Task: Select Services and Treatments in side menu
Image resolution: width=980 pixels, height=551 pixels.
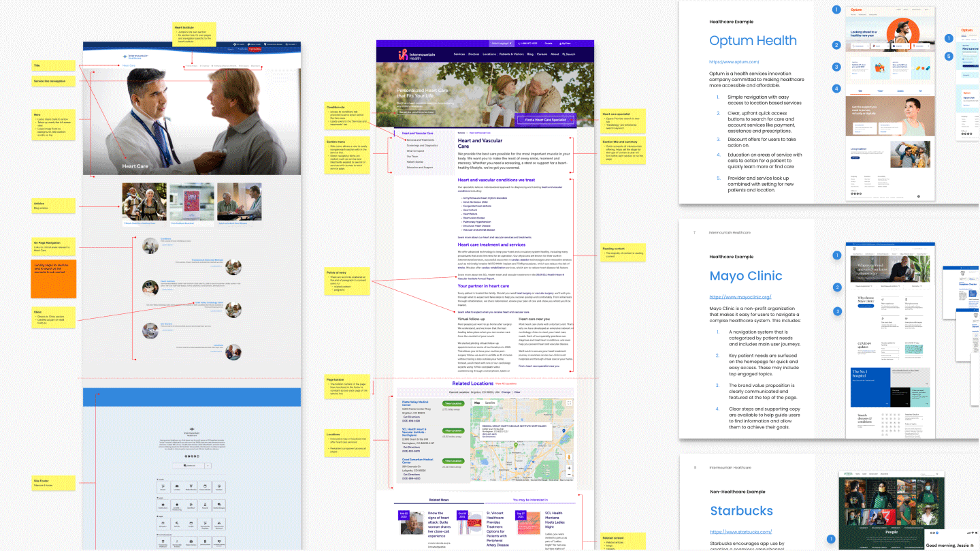Action: point(421,140)
